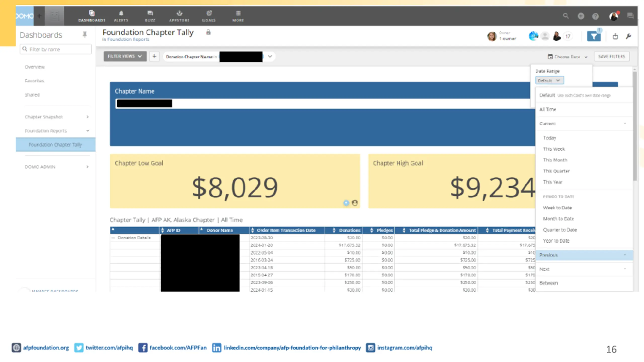The image size is (644, 362).
Task: Collapse the Donation Details row
Action: (113, 238)
